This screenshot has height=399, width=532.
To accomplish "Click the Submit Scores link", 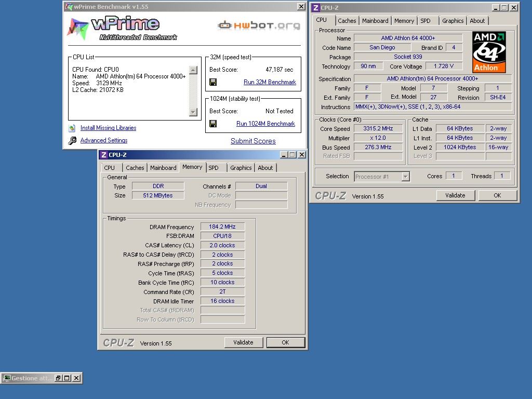I will point(253,141).
